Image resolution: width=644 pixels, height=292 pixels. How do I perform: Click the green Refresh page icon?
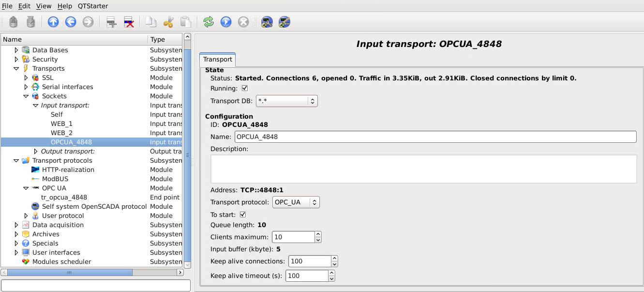pyautogui.click(x=209, y=22)
